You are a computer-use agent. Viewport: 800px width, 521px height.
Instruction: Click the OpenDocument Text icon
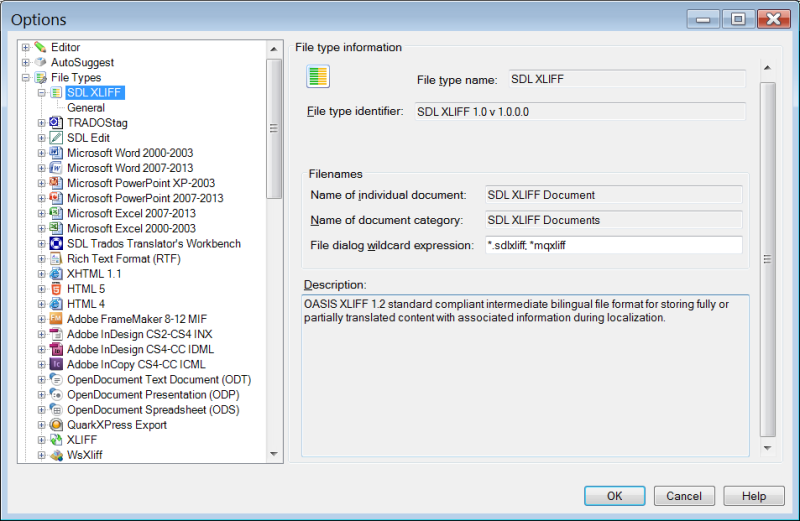click(x=56, y=380)
